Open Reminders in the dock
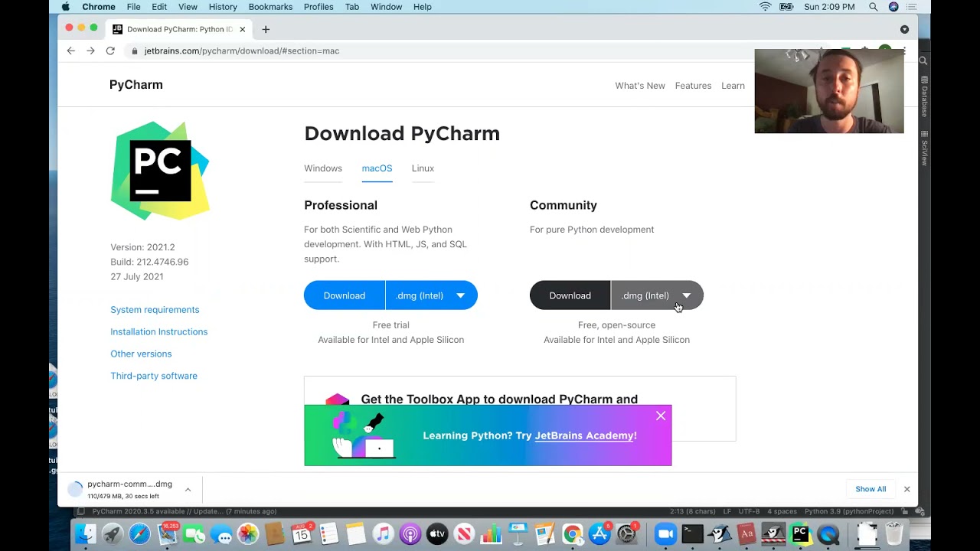 point(328,533)
